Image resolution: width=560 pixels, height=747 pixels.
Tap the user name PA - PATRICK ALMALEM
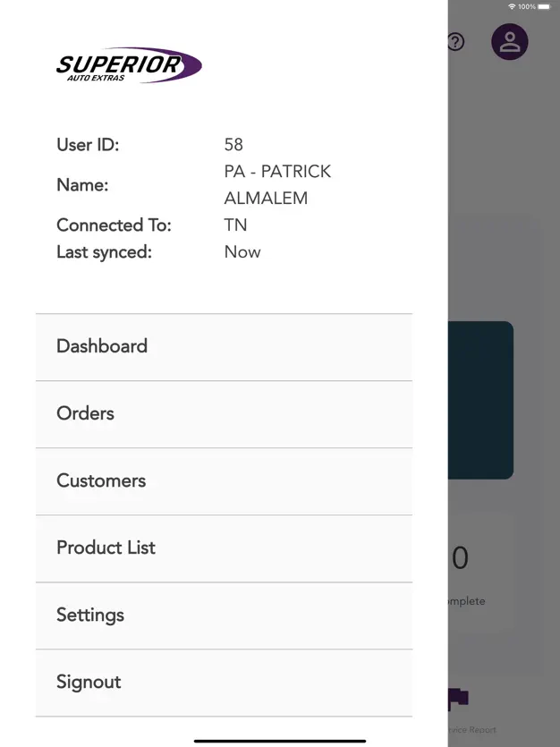pos(277,184)
